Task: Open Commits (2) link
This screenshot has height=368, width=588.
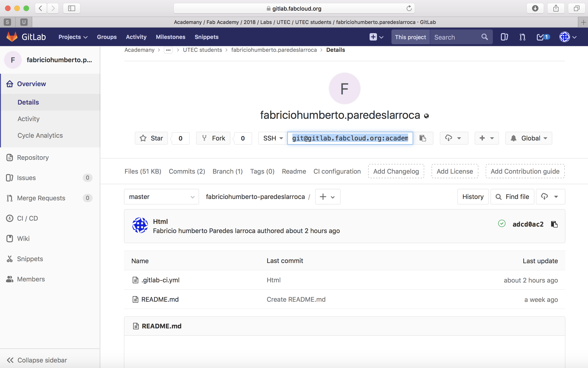Action: click(x=187, y=171)
